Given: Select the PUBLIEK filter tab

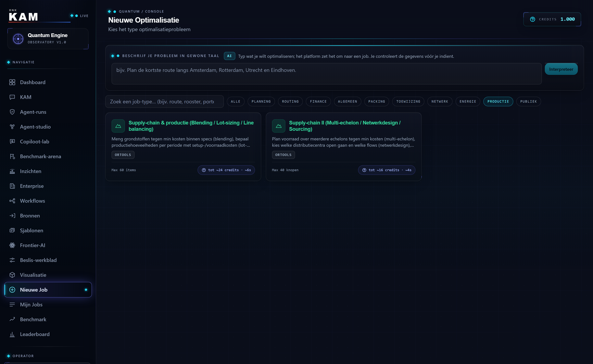Looking at the screenshot, I should click(528, 102).
